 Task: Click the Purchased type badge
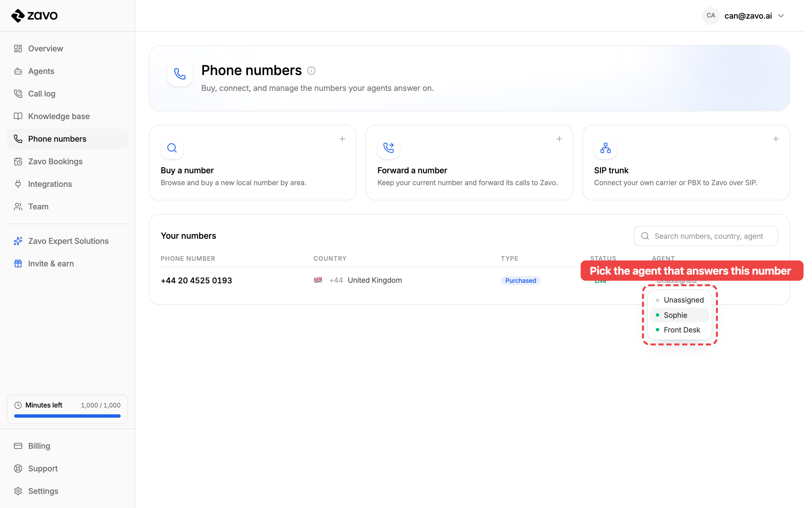(520, 281)
